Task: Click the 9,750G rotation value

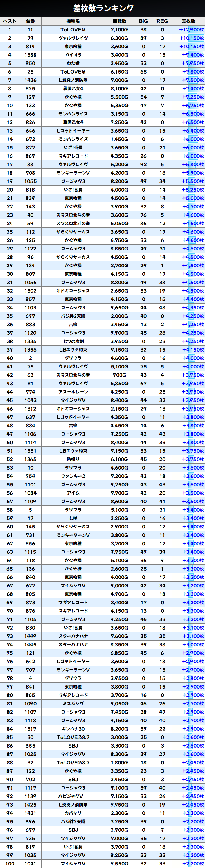Action: (119, 552)
